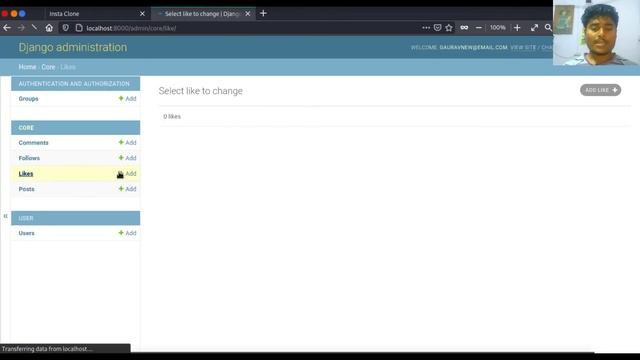The height and width of the screenshot is (360, 640).
Task: Collapse the sidebar with double chevron
Action: (5, 216)
